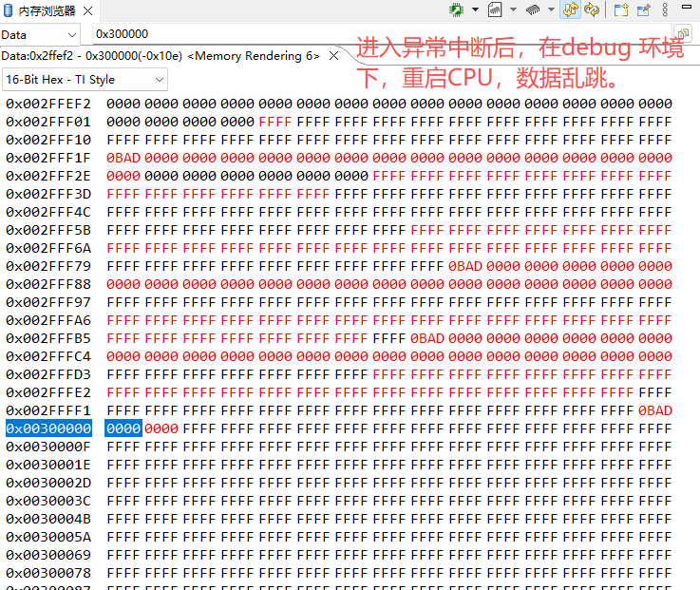700x590 pixels.
Task: Click the Save Memory document-chip icon
Action: [495, 10]
